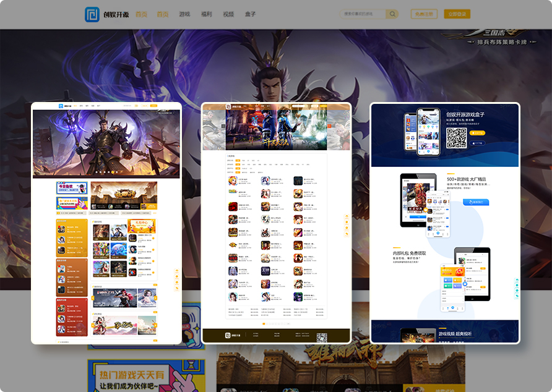
Task: Click blue button below 500+款游戏 heading
Action: coord(476,202)
